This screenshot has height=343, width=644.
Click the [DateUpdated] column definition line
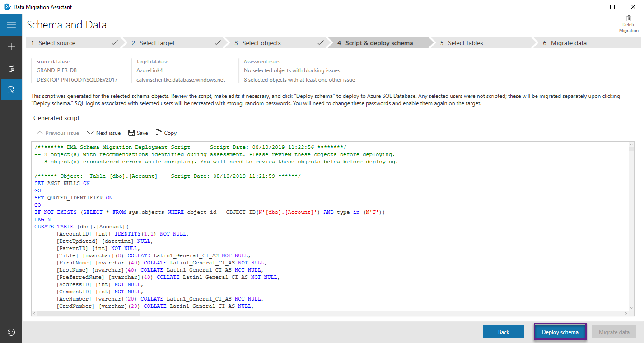[x=104, y=241]
